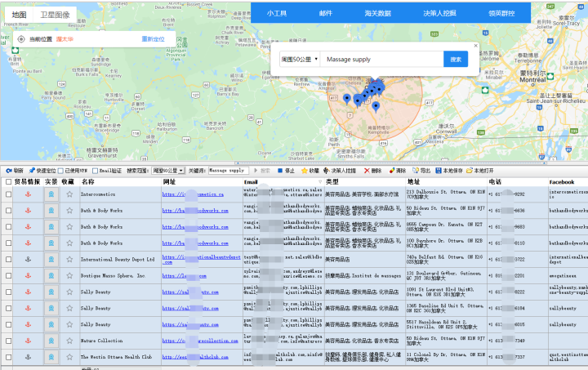Click the 刷新 refresh toolbar icon
This screenshot has width=588, height=370.
click(x=15, y=171)
